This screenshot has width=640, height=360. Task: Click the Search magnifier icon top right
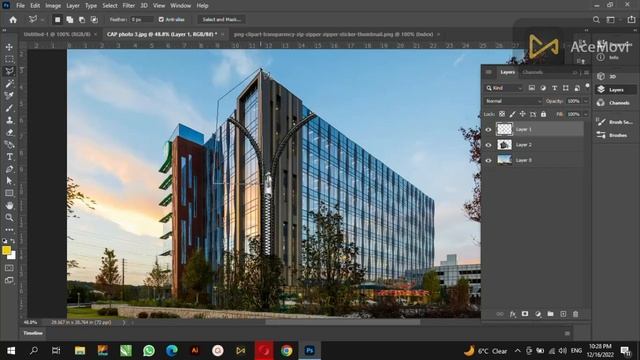click(596, 20)
